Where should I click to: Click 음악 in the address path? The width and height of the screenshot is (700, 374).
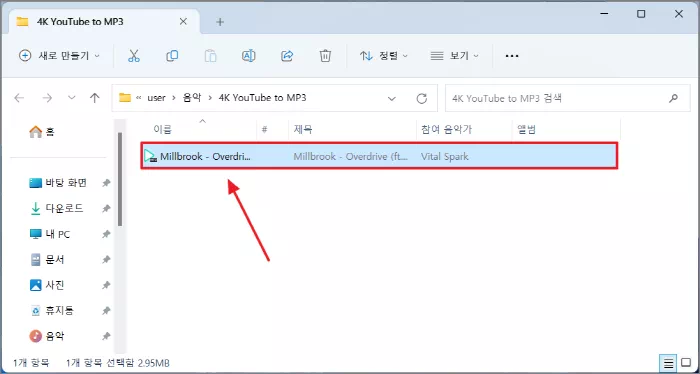(192, 98)
